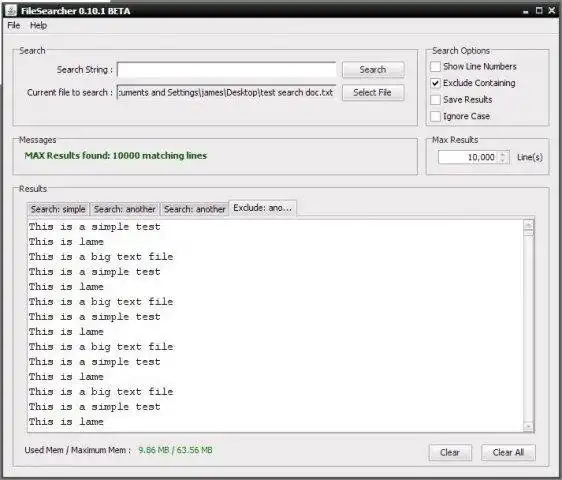Click results scrollbar up arrow

(x=528, y=225)
